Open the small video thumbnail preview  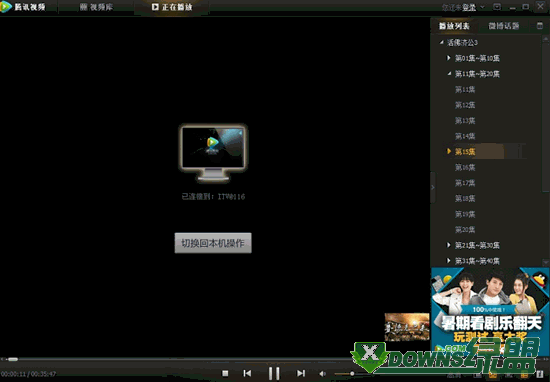(x=407, y=327)
